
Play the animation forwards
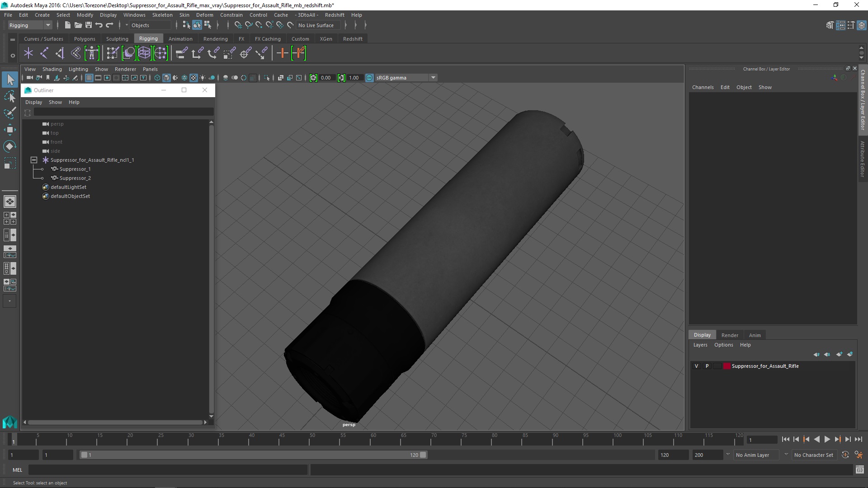pyautogui.click(x=827, y=439)
